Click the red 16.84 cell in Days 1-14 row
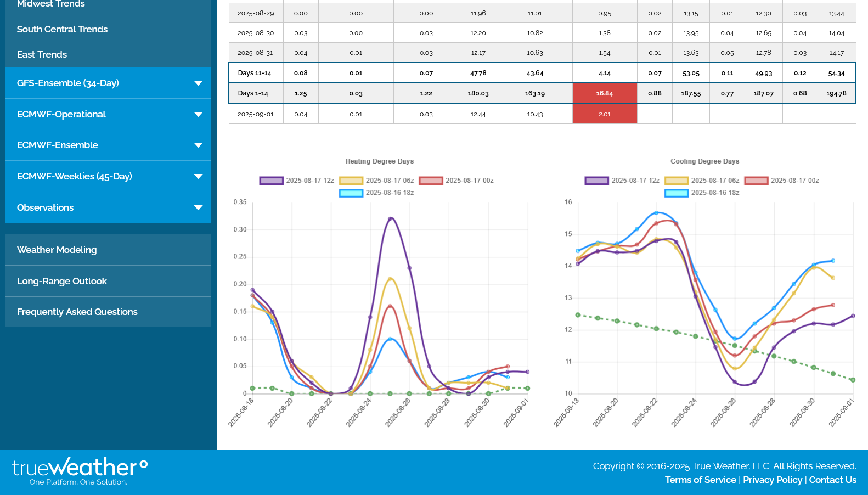The height and width of the screenshot is (495, 868). 604,93
